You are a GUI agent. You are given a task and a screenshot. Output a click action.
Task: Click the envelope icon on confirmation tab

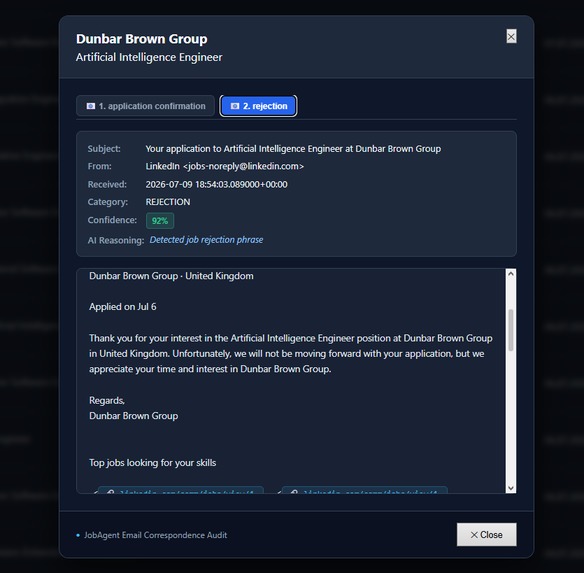coord(91,106)
